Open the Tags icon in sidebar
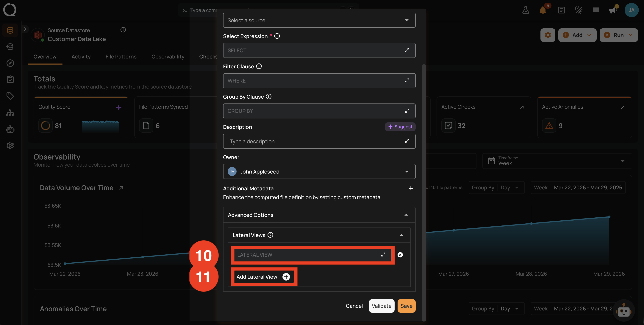Viewport: 644px width, 325px height. point(10,96)
